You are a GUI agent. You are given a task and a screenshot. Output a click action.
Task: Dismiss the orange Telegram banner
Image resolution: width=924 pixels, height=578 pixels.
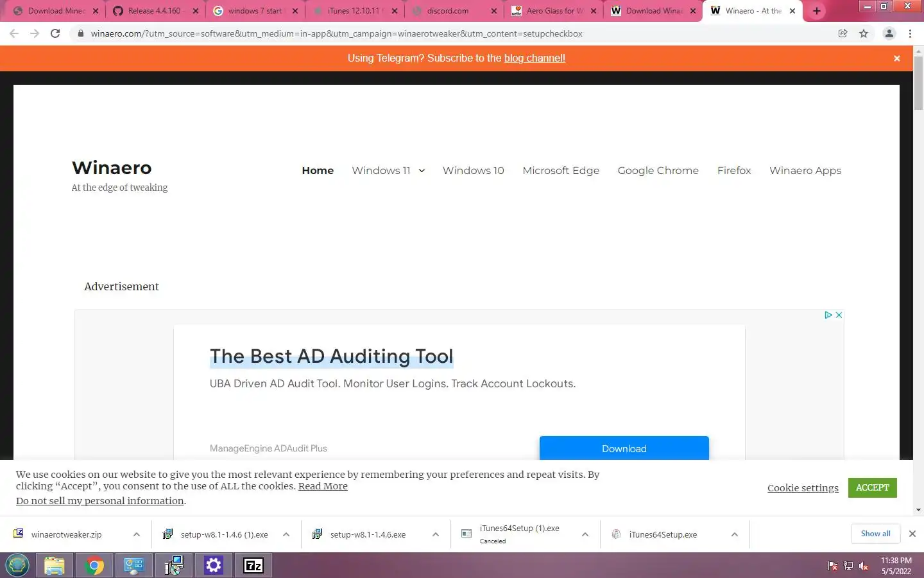click(x=897, y=58)
